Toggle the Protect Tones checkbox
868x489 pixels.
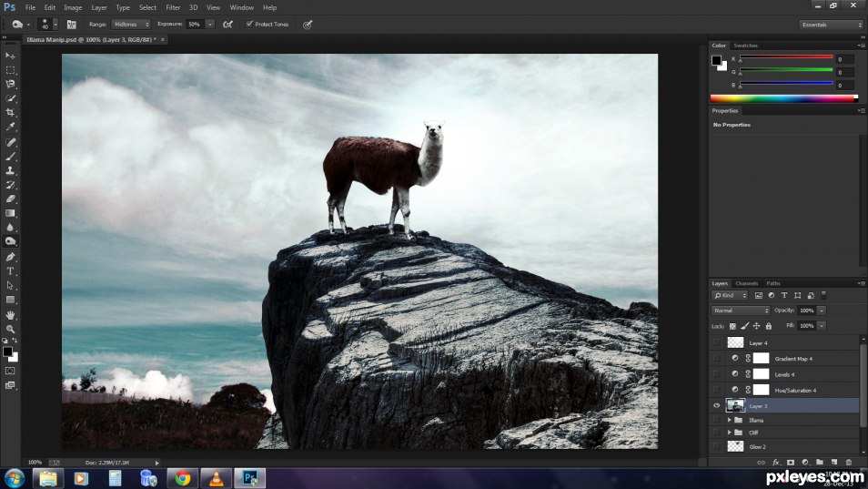249,24
